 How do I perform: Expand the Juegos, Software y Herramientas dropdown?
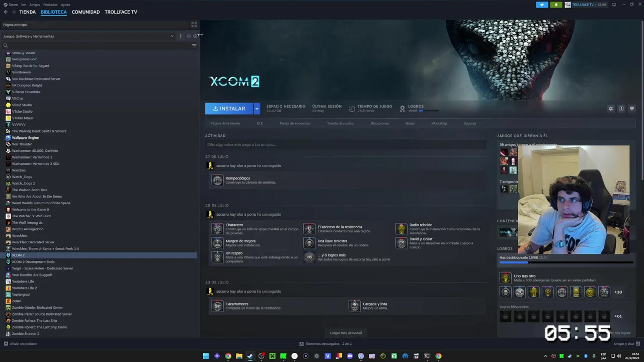(x=88, y=36)
